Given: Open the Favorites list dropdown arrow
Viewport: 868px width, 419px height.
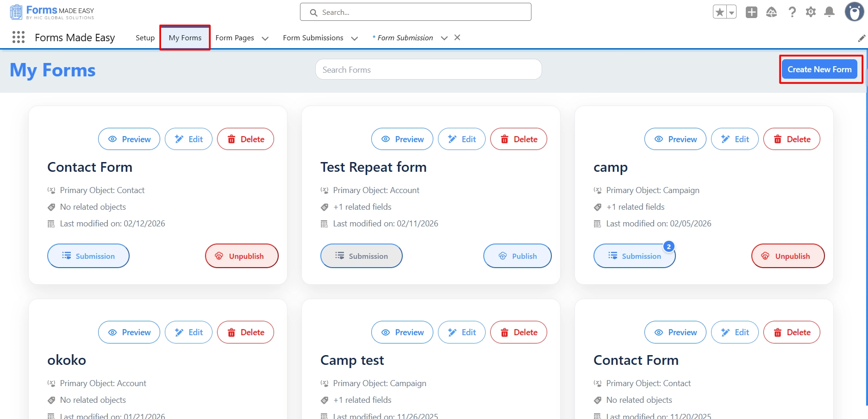Looking at the screenshot, I should pyautogui.click(x=731, y=13).
